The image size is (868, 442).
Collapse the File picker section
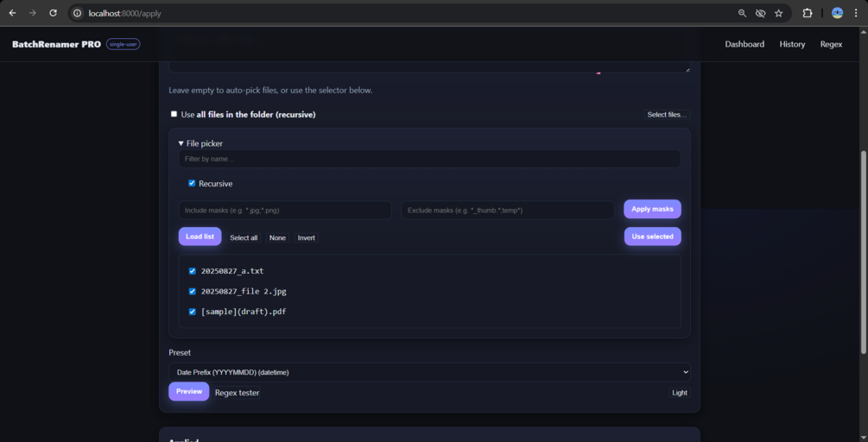200,143
